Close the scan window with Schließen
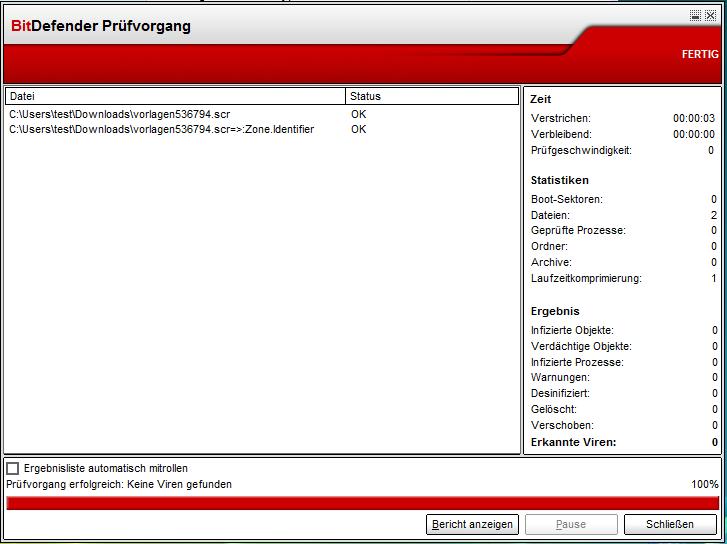Image resolution: width=727 pixels, height=544 pixels. tap(670, 525)
